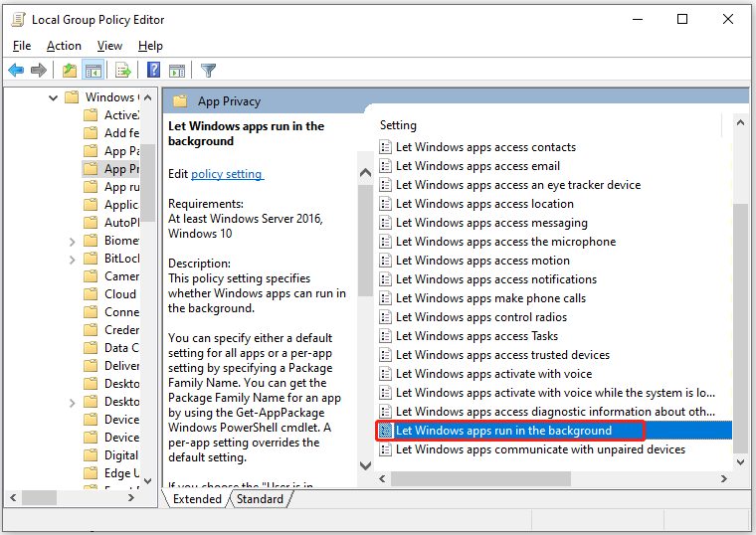Screen dimensions: 756x535
Task: Select Let Windows apps activate with voice
Action: tap(493, 374)
